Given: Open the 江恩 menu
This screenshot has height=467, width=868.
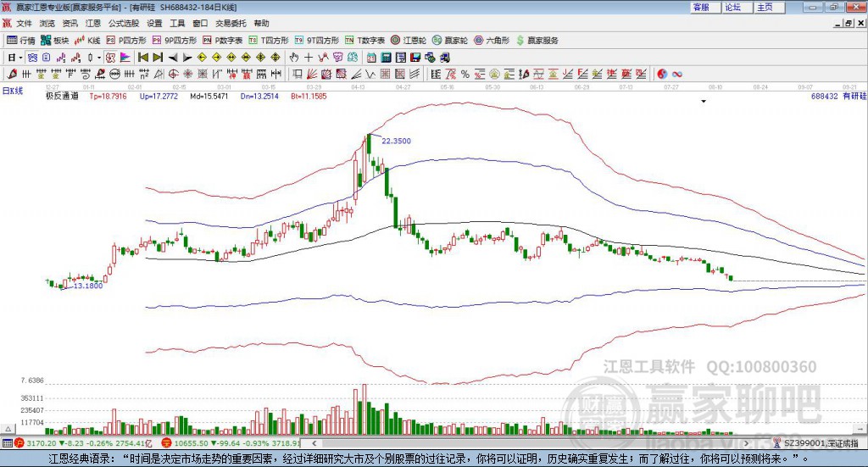Looking at the screenshot, I should [x=93, y=23].
